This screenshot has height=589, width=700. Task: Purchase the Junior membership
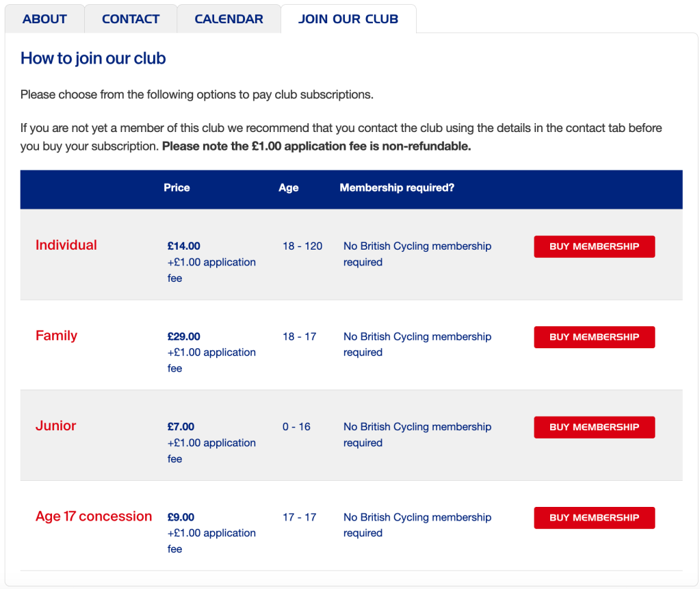click(594, 428)
